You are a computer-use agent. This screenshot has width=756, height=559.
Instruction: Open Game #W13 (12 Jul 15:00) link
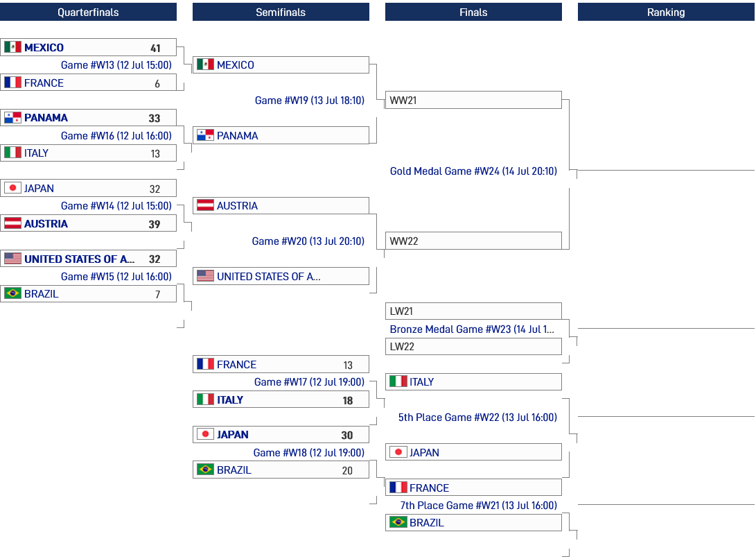coord(116,65)
